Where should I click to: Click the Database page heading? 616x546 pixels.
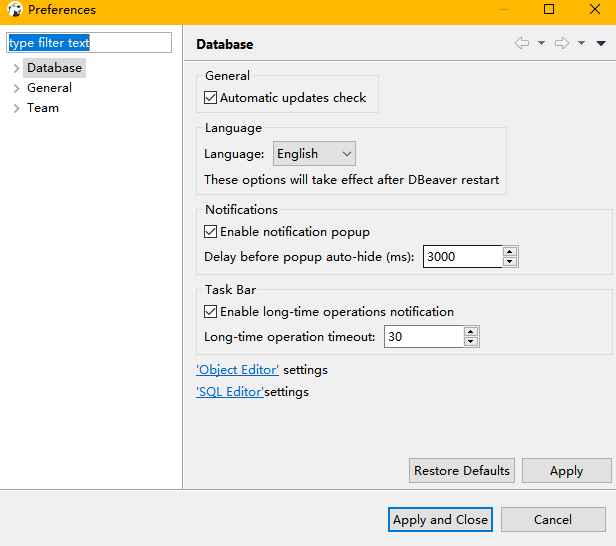pyautogui.click(x=225, y=44)
